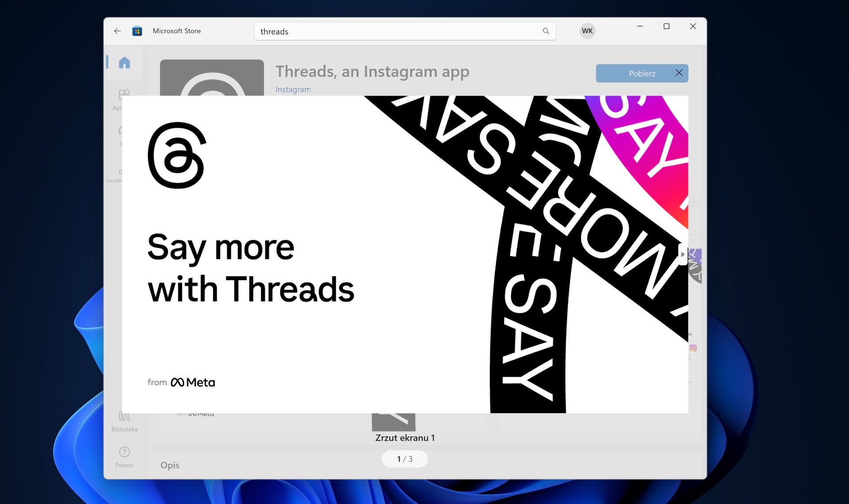Image resolution: width=849 pixels, height=504 pixels.
Task: Open the Instagram publisher link
Action: (293, 89)
